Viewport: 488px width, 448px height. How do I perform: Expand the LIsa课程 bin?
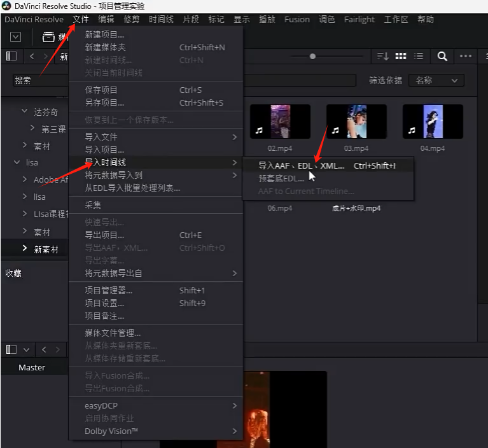25,214
